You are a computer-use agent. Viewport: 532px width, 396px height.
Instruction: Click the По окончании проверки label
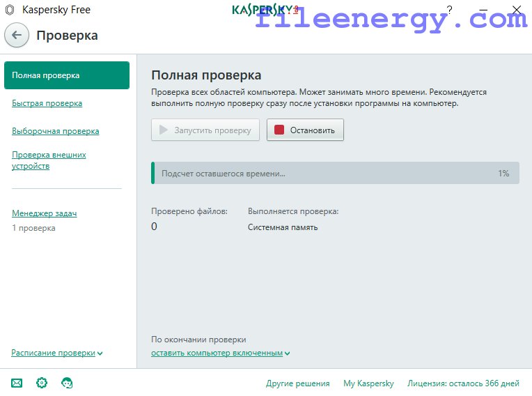[198, 340]
